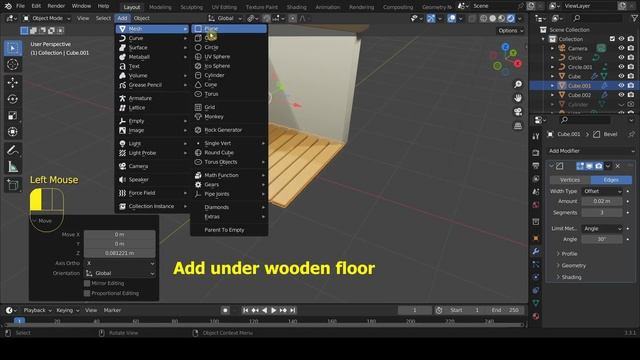Remove the Bevel modifier with X button

(x=618, y=166)
